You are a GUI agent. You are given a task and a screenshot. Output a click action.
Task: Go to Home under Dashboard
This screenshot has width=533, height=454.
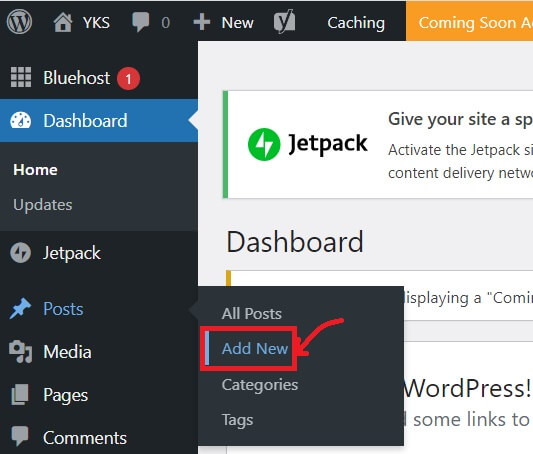pyautogui.click(x=35, y=170)
